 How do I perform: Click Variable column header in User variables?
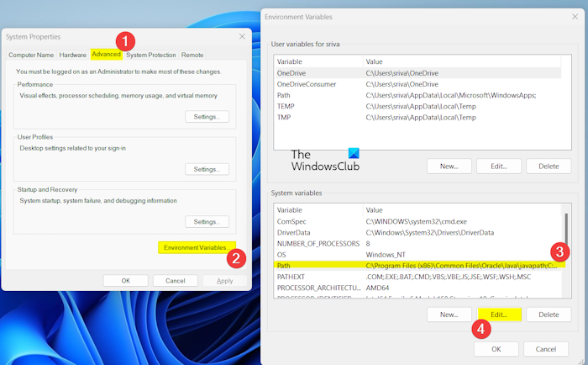point(318,61)
